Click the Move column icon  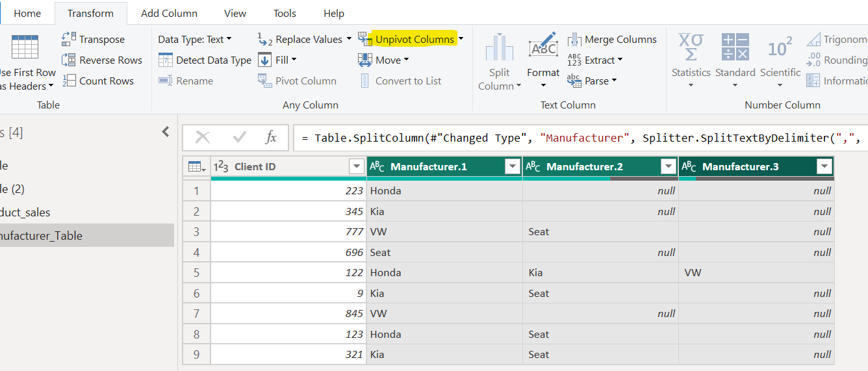click(x=365, y=60)
